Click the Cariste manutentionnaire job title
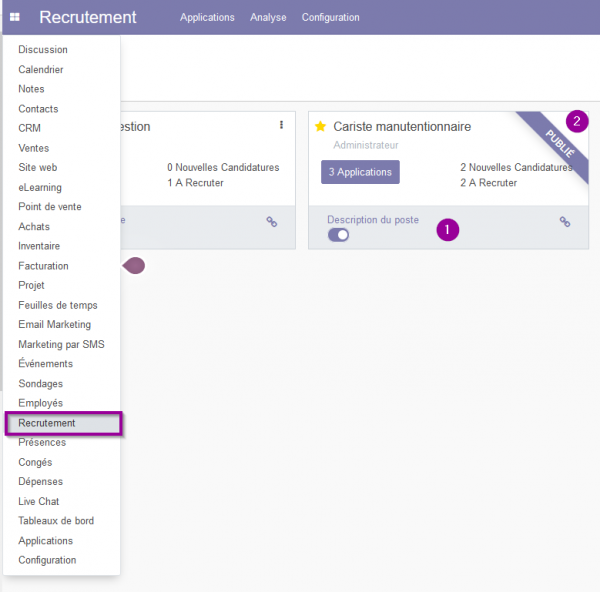This screenshot has height=592, width=600. coord(402,126)
